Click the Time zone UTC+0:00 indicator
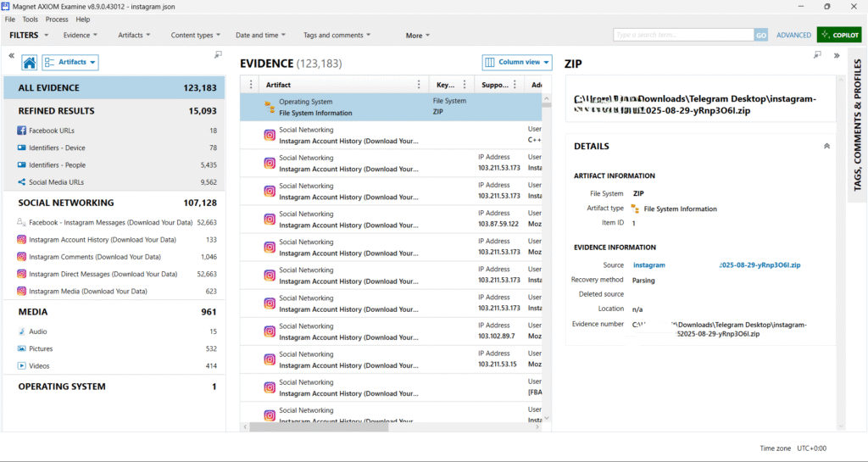868x462 pixels. (x=793, y=448)
